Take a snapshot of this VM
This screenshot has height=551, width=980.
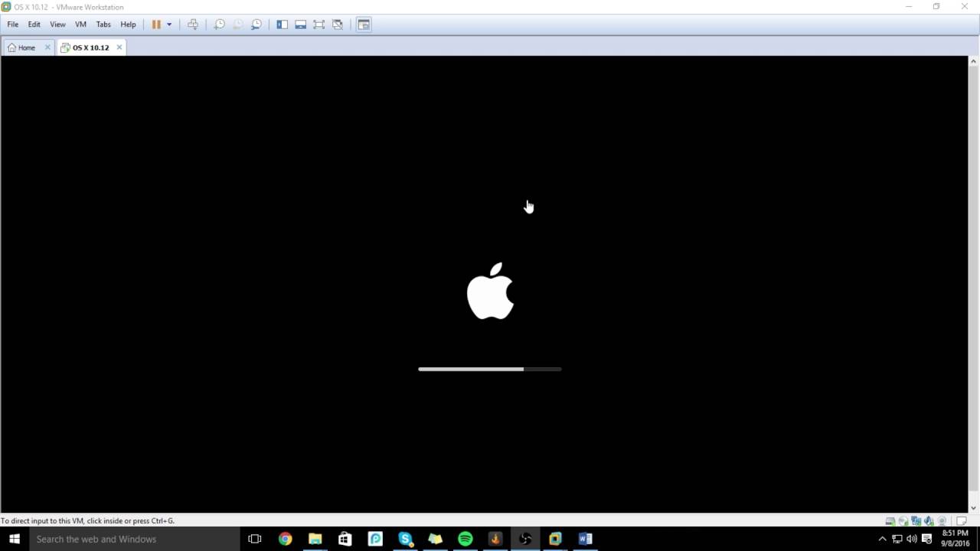[219, 24]
